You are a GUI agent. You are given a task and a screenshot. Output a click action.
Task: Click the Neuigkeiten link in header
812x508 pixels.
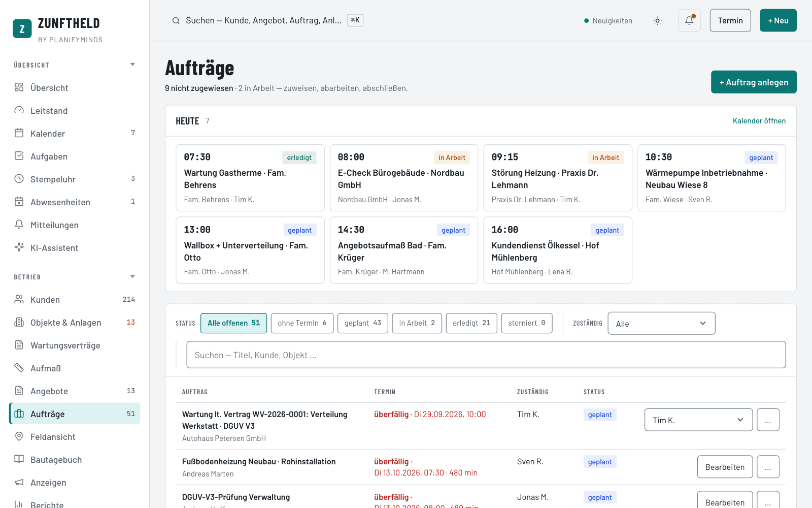pos(608,21)
